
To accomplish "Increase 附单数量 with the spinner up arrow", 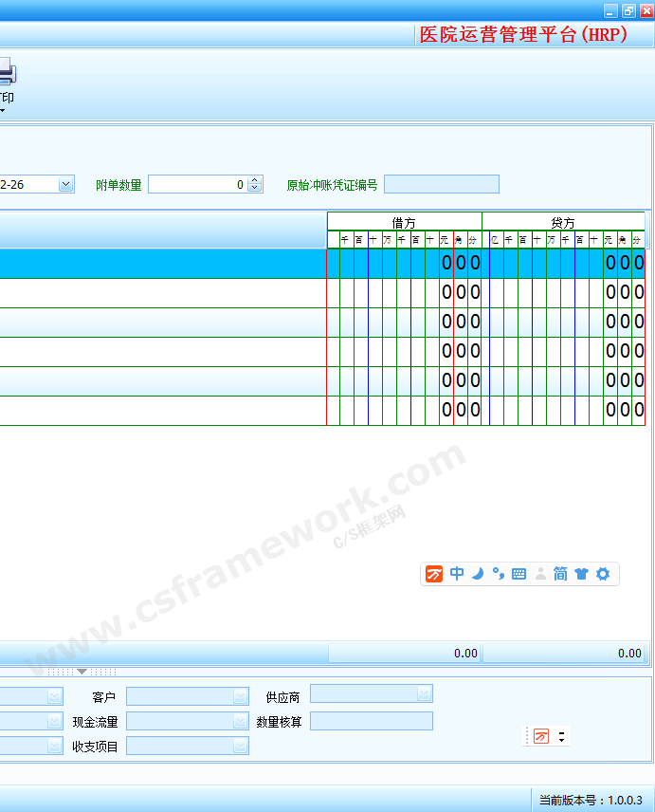I will (255, 181).
